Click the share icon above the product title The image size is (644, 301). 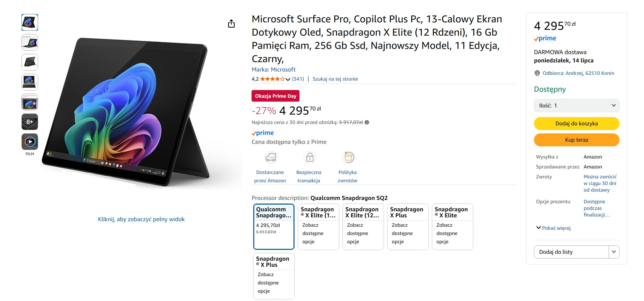(x=232, y=23)
